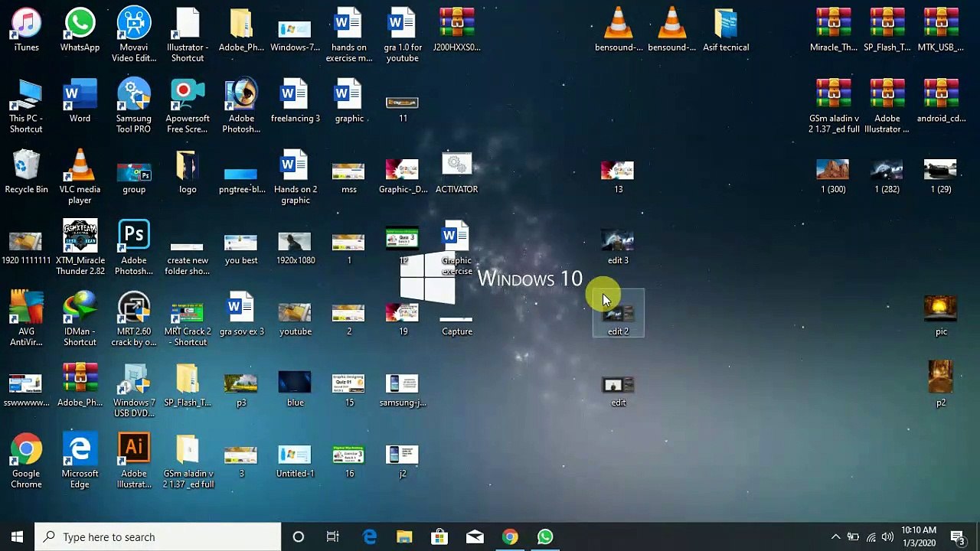Image resolution: width=980 pixels, height=551 pixels.
Task: Select the android_cd archive icon
Action: click(x=941, y=101)
